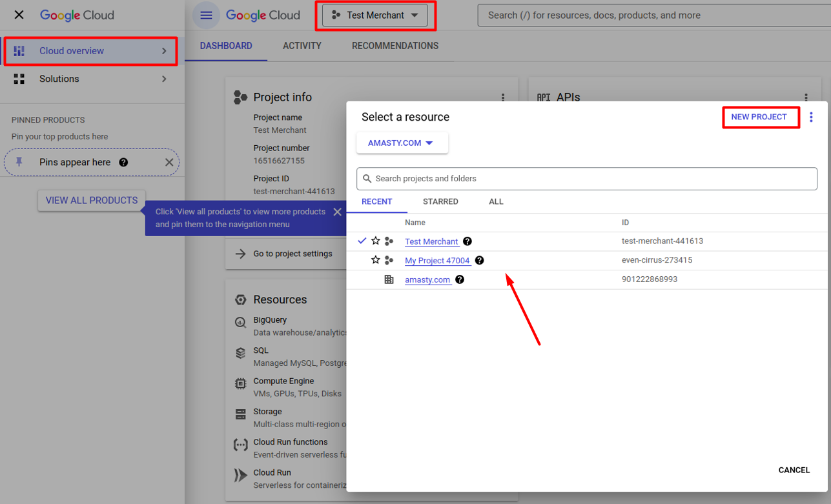Star the My Project 47004 project
Screen dimensions: 831x504
click(x=375, y=260)
